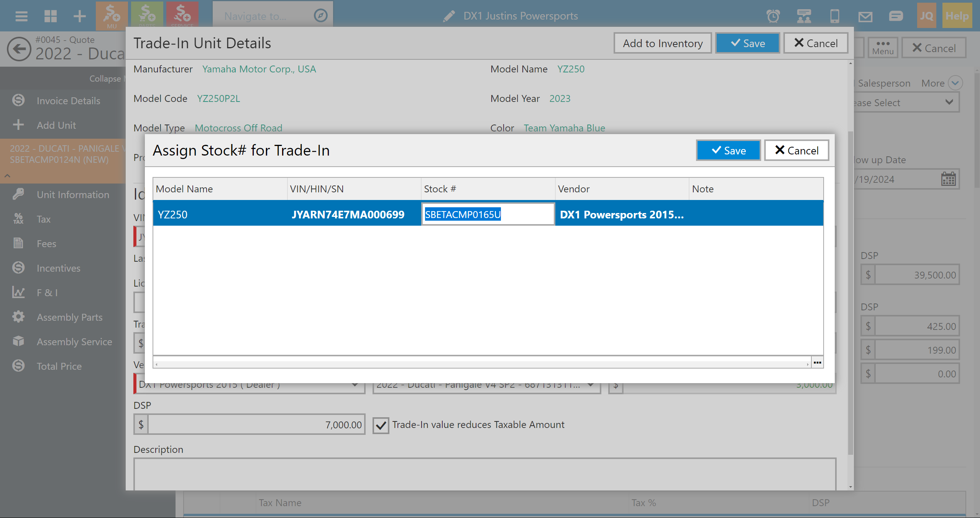Image resolution: width=980 pixels, height=518 pixels.
Task: Open the alarm clock reminders icon
Action: pos(773,16)
